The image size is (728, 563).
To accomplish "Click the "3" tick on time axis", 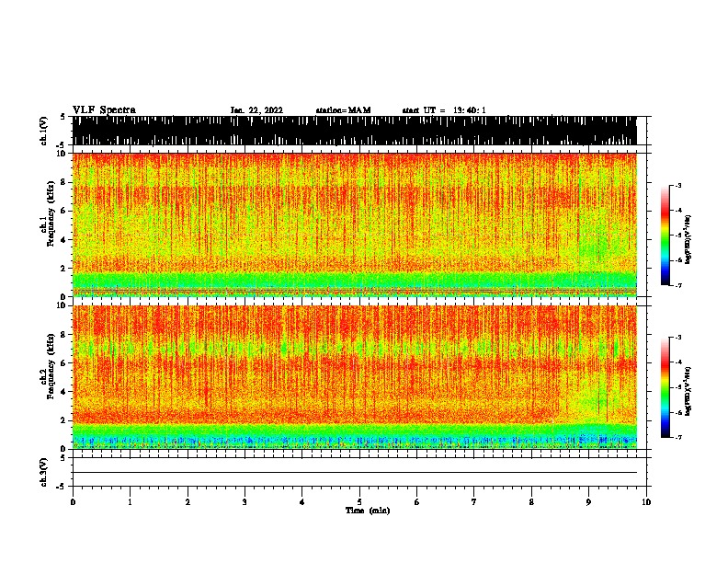I will click(245, 502).
